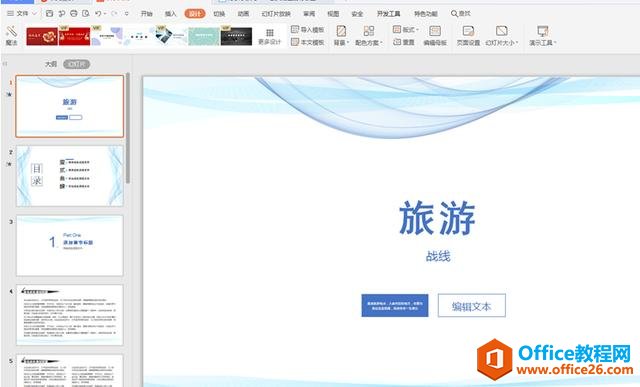Click the 导入模板 import template icon
This screenshot has height=387, width=640.
tap(295, 29)
